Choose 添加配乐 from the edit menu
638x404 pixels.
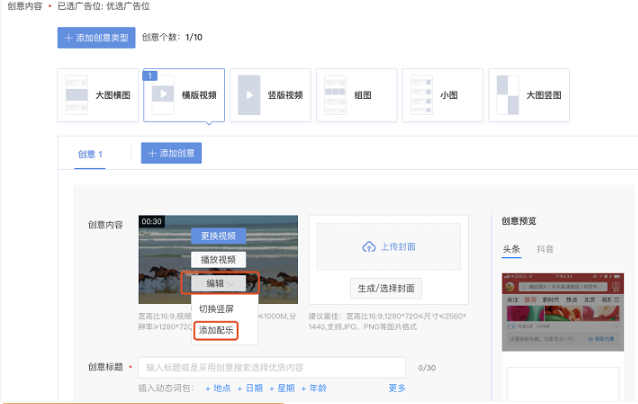217,329
